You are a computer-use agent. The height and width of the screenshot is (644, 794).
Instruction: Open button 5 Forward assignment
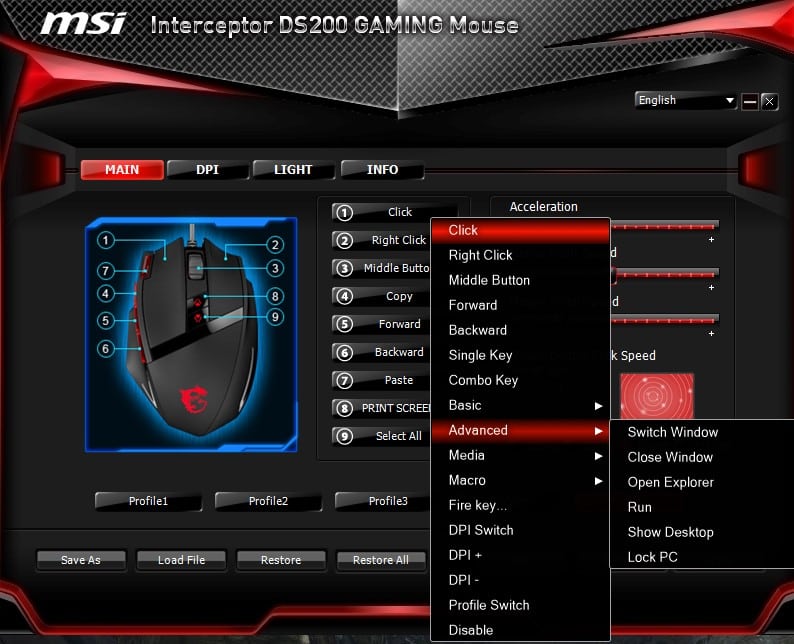pos(382,325)
